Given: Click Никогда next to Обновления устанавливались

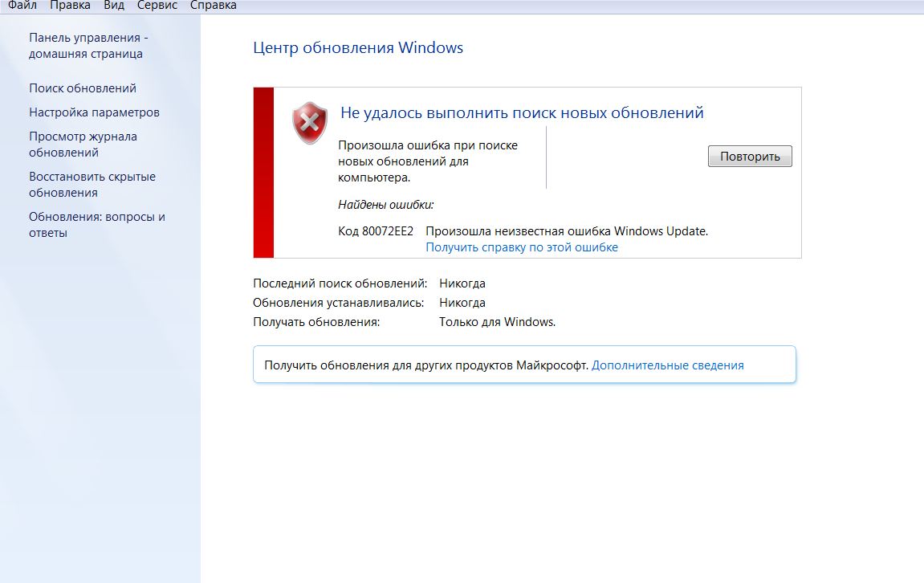Looking at the screenshot, I should point(462,303).
